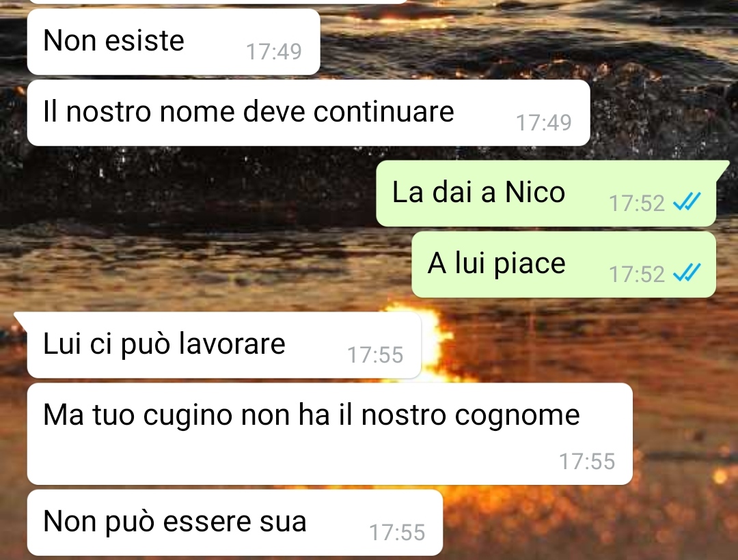The height and width of the screenshot is (560, 738).
Task: Tap the 'Lui ci può lavorare' message
Action: click(x=223, y=345)
